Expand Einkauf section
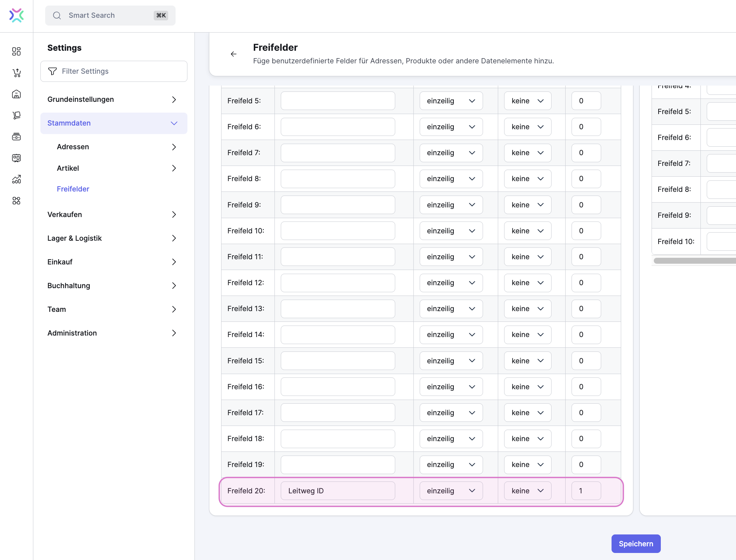 [114, 262]
